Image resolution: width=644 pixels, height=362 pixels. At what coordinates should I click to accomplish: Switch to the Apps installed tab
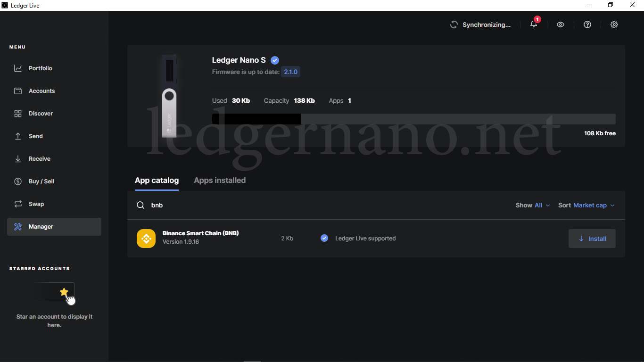click(x=220, y=181)
